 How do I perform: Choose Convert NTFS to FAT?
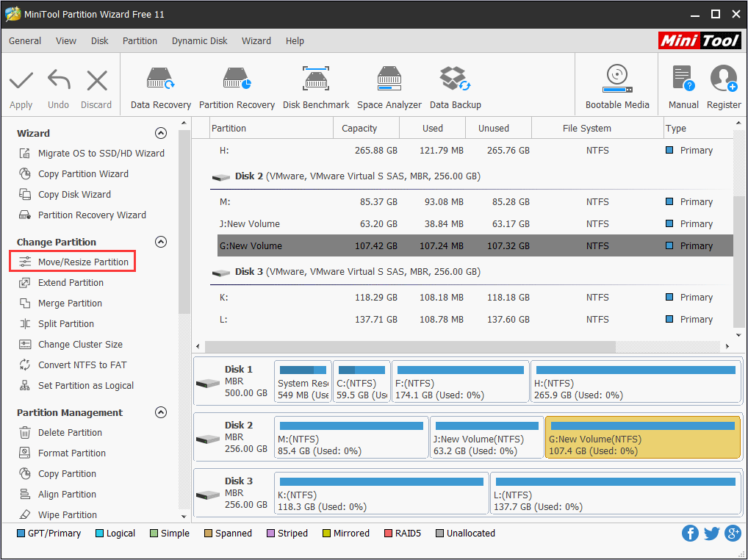tap(73, 365)
